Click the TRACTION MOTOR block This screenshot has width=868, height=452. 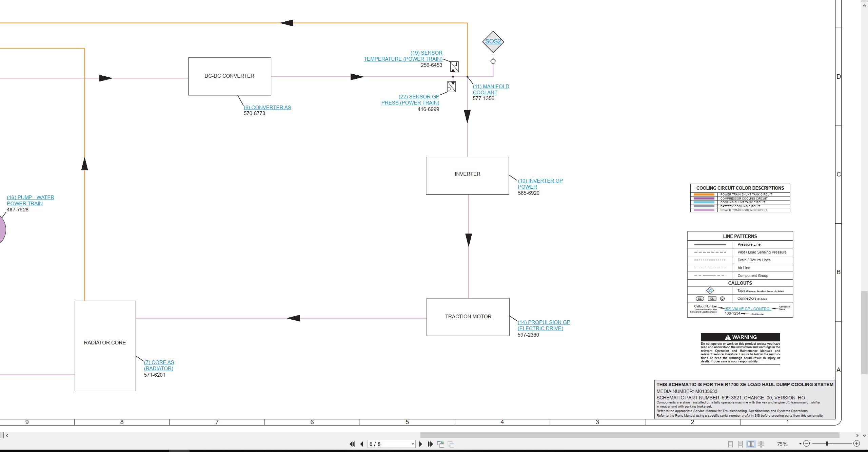click(x=468, y=317)
